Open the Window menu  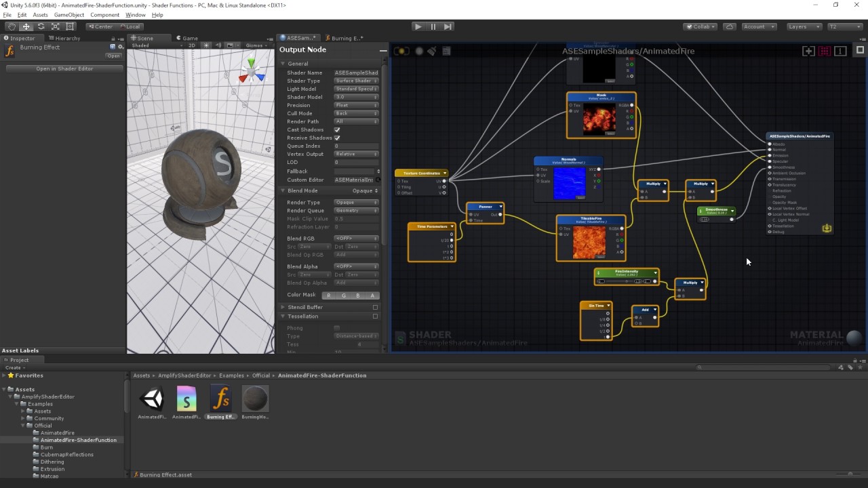pos(136,15)
